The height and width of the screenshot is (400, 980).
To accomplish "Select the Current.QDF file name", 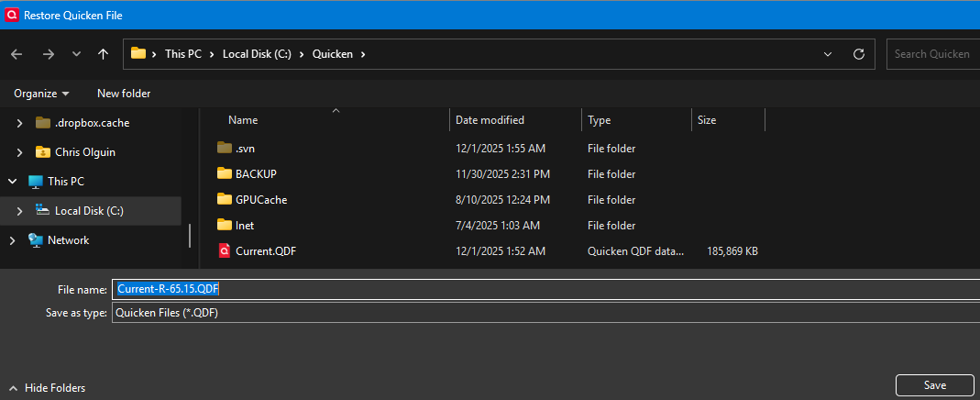I will 266,251.
